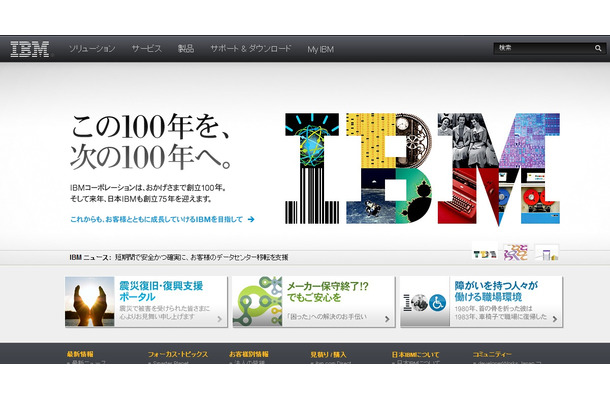610x400 pixels.
Task: Click the お客様別情報 footer heading
Action: point(249,354)
